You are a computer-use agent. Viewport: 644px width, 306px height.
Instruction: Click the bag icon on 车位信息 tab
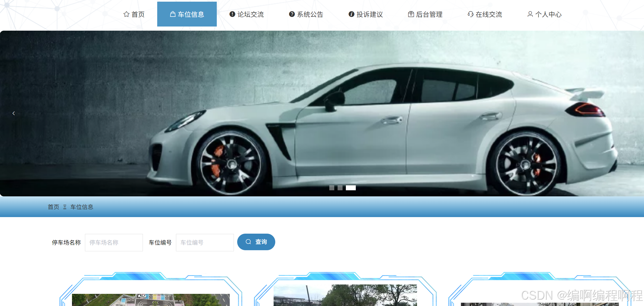pyautogui.click(x=173, y=14)
